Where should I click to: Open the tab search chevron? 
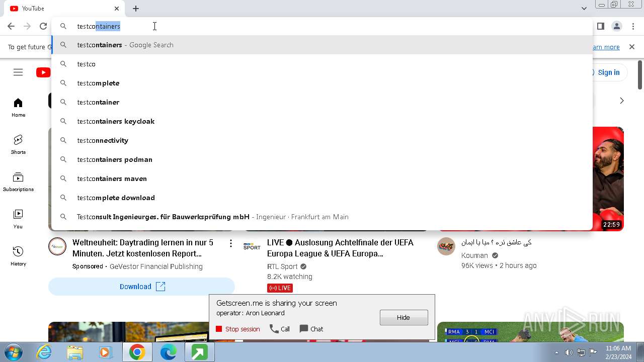584,9
